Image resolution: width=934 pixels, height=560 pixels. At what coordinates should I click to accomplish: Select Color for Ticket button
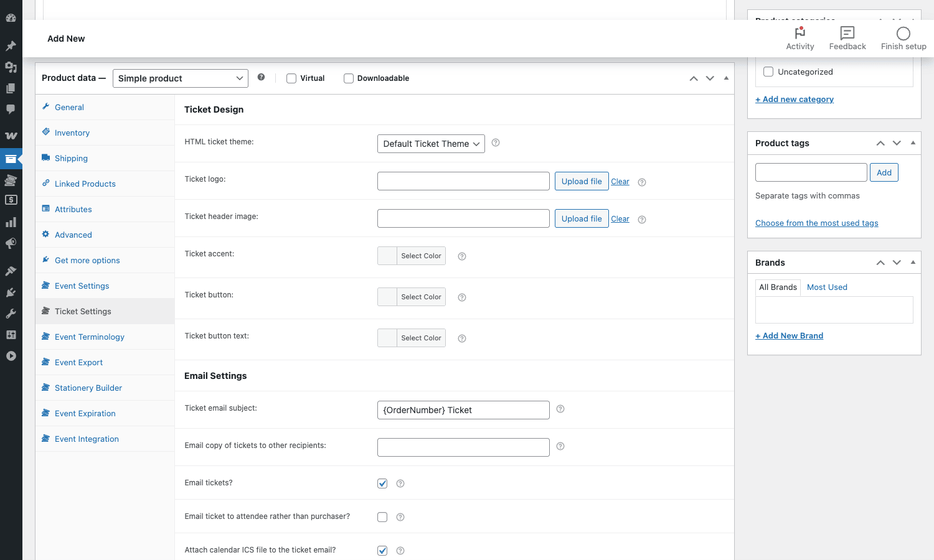[412, 297]
